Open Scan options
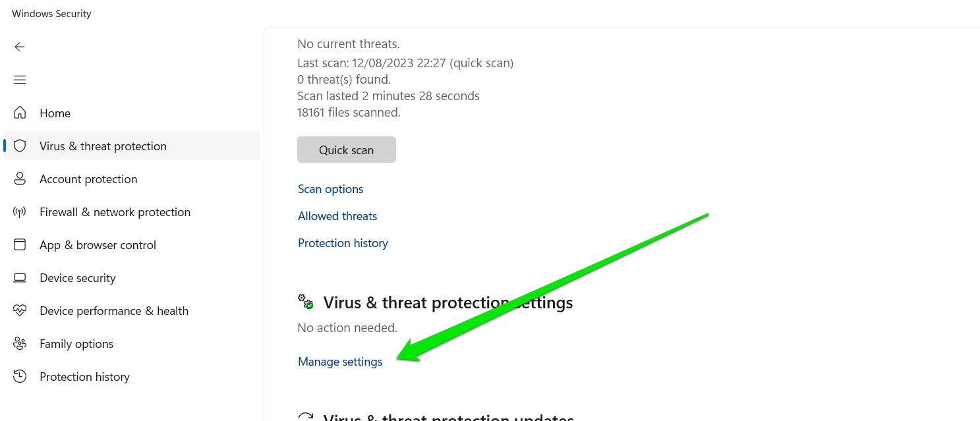Screen dimensions: 980x421 330,189
